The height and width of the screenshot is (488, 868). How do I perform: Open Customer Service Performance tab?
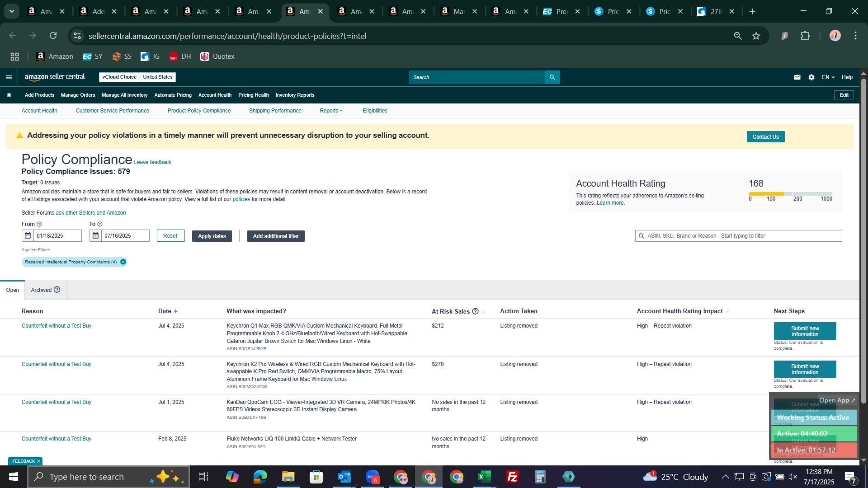tap(113, 111)
